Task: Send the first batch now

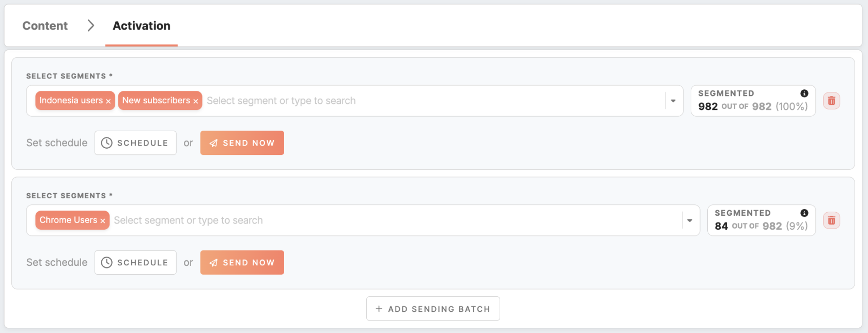Action: tap(242, 143)
